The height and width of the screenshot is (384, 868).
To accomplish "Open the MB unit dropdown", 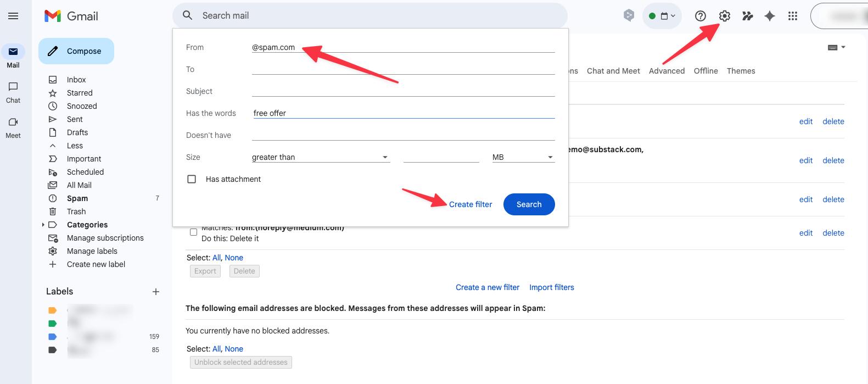I will (523, 157).
